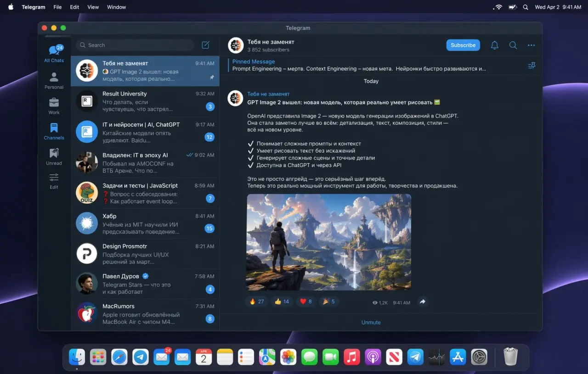The height and width of the screenshot is (374, 588).
Task: Compose a new message with the pencil icon
Action: pos(205,45)
